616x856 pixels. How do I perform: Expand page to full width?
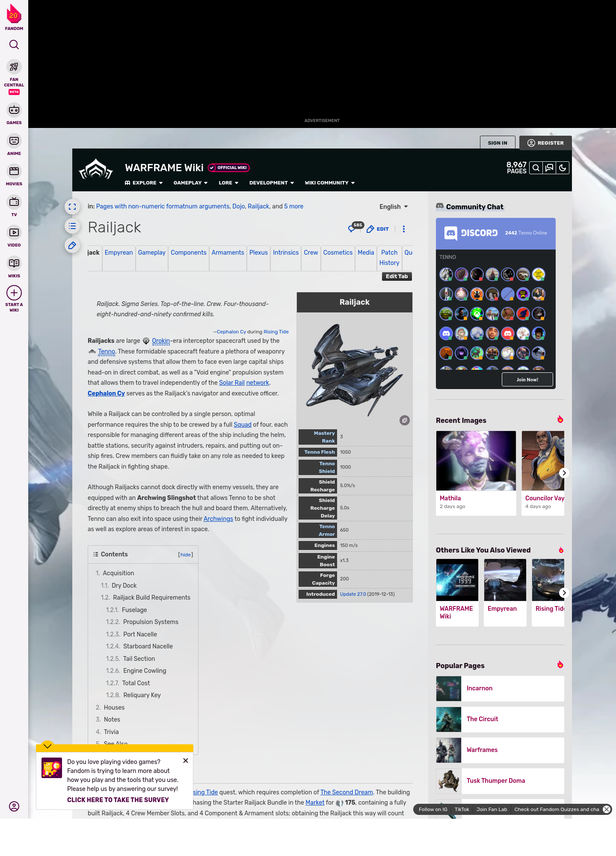72,207
